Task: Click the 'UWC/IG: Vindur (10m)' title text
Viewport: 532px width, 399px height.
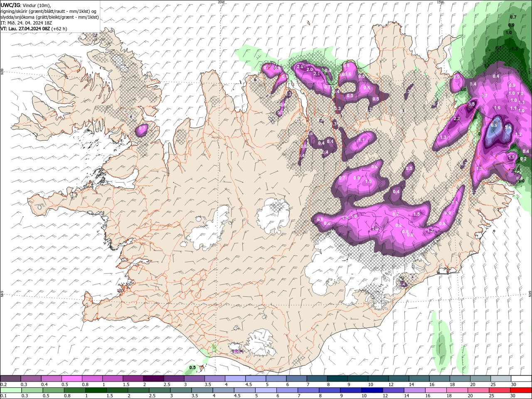Action: point(26,5)
